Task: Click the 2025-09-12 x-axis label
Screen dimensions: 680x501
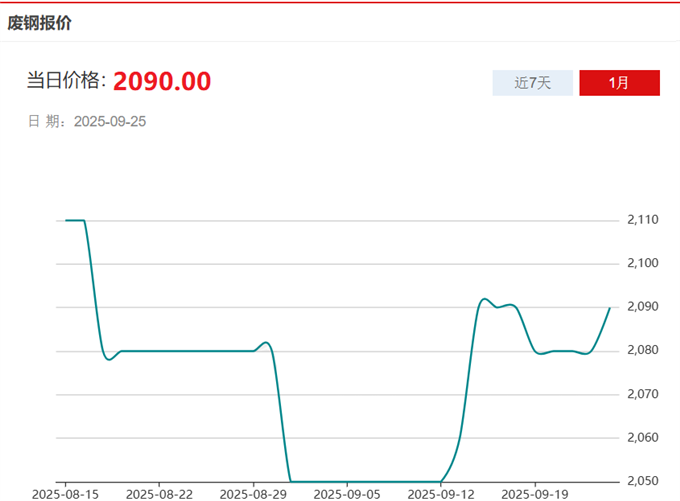Action: click(x=440, y=494)
